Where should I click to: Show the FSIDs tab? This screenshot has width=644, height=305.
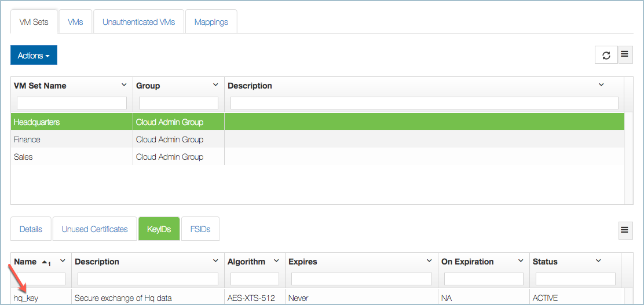pyautogui.click(x=200, y=229)
